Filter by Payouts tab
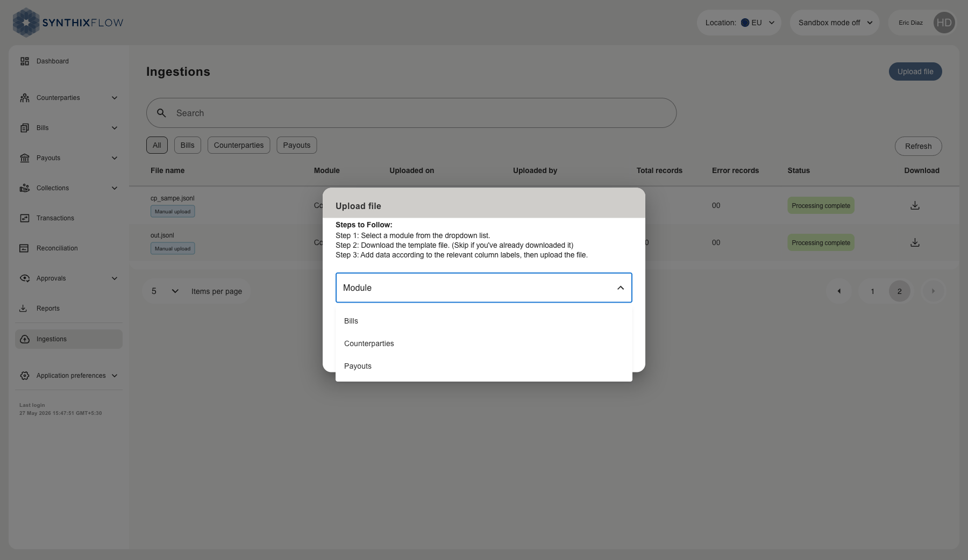968x560 pixels. tap(297, 145)
